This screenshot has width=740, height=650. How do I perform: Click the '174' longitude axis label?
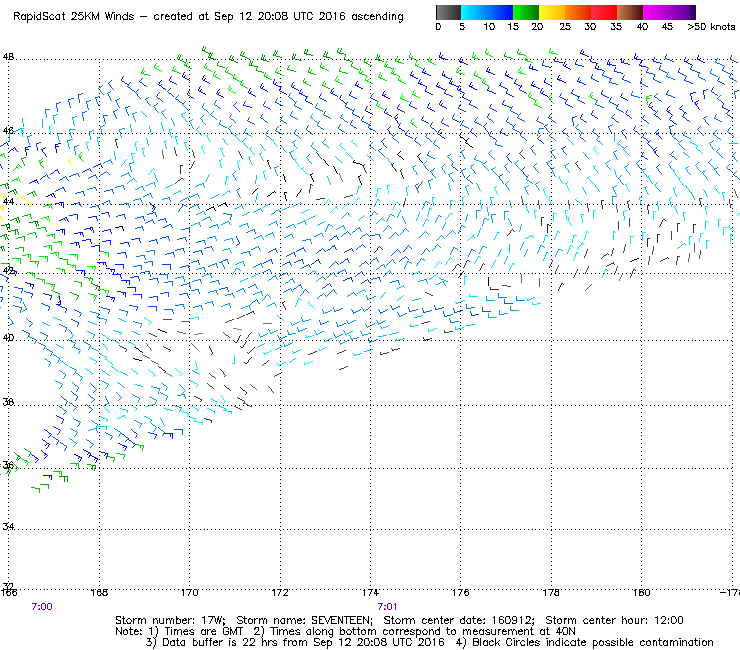tap(370, 592)
